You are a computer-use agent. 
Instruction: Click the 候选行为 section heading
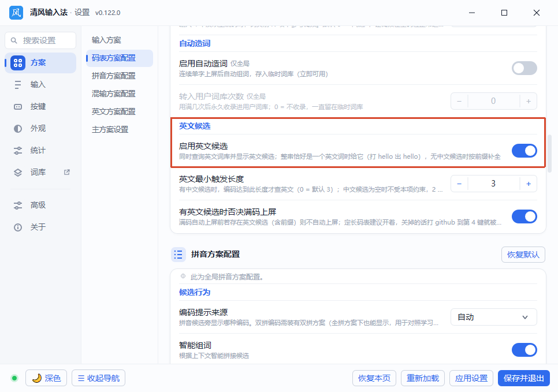click(195, 292)
